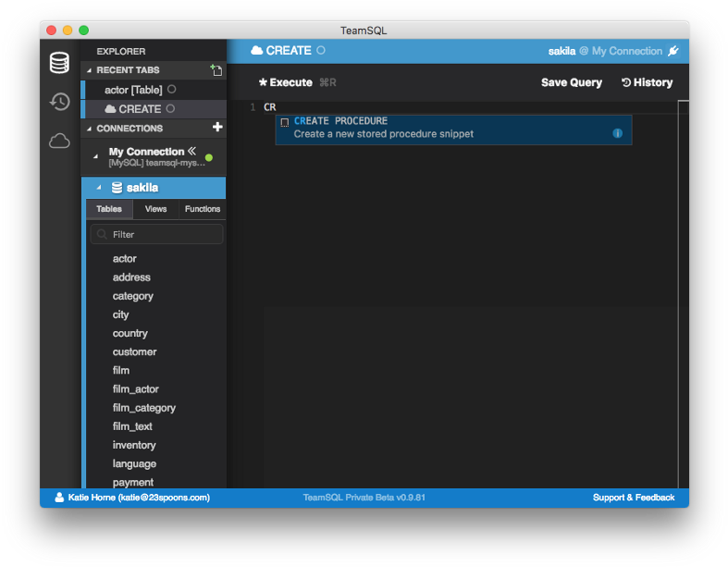Viewport: 728px width, 567px height.
Task: Open the film_category table
Action: [x=144, y=408]
